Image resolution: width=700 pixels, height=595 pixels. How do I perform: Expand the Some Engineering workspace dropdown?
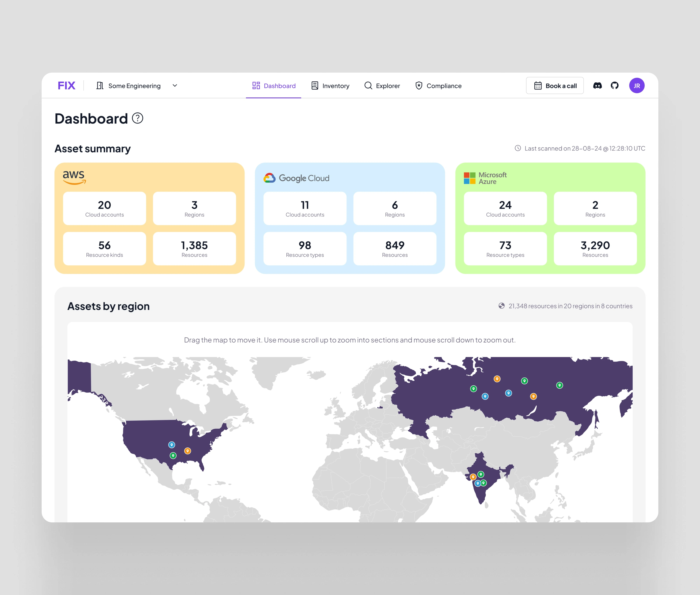[x=175, y=86]
